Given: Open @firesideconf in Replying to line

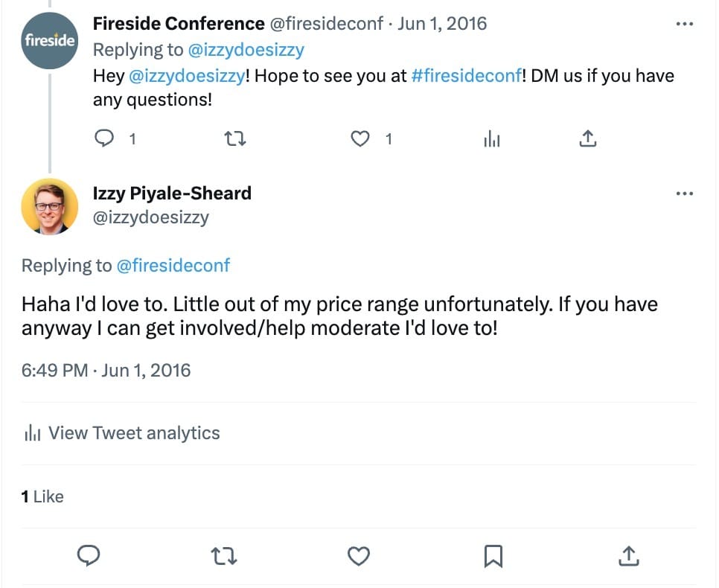Looking at the screenshot, I should (173, 266).
